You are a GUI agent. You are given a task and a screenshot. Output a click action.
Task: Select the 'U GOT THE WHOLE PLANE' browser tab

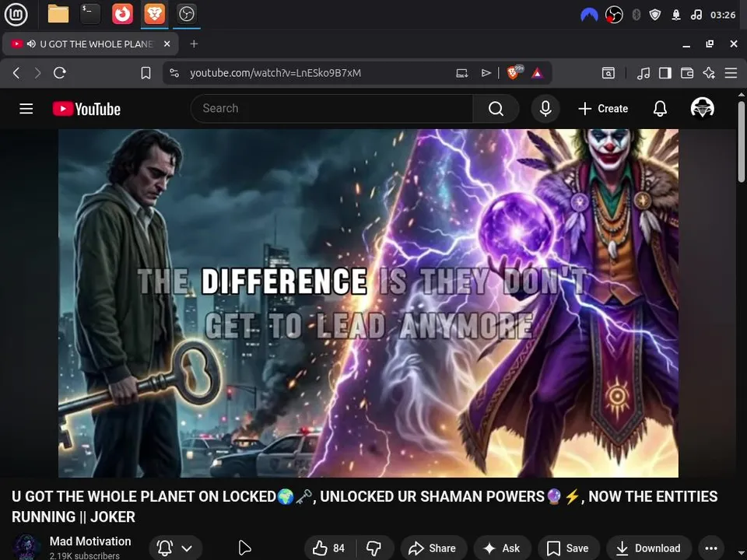click(90, 44)
